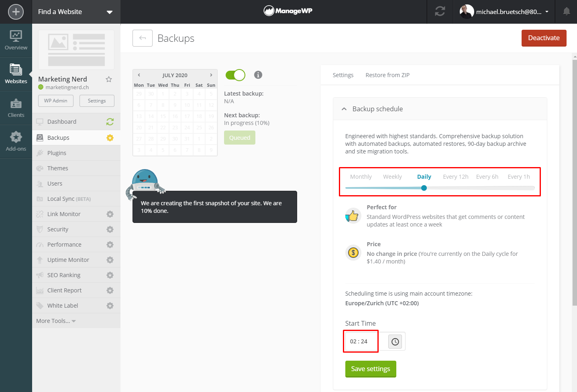This screenshot has height=392, width=577.
Task: Click the Save settings button
Action: 371,369
